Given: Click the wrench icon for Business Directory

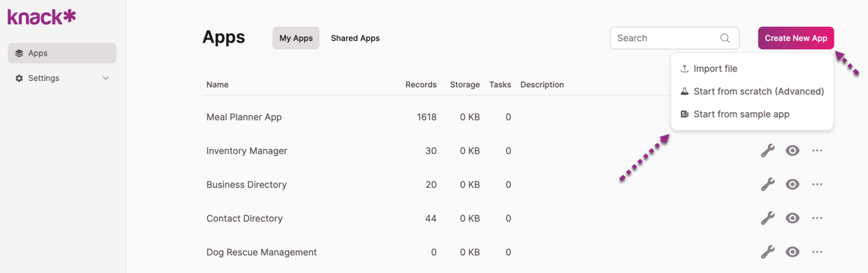Looking at the screenshot, I should click(767, 185).
